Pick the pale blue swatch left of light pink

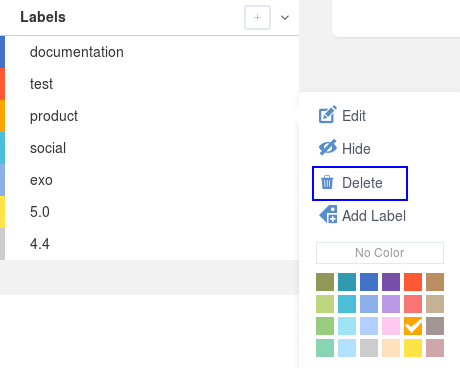point(369,326)
